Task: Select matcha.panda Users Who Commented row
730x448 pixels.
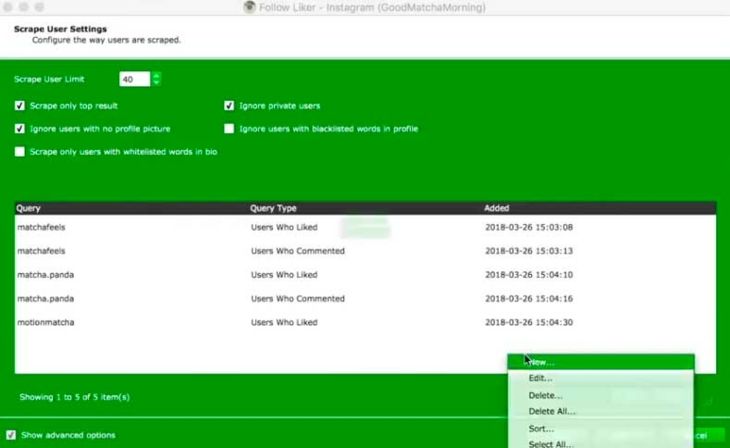Action: click(x=365, y=299)
